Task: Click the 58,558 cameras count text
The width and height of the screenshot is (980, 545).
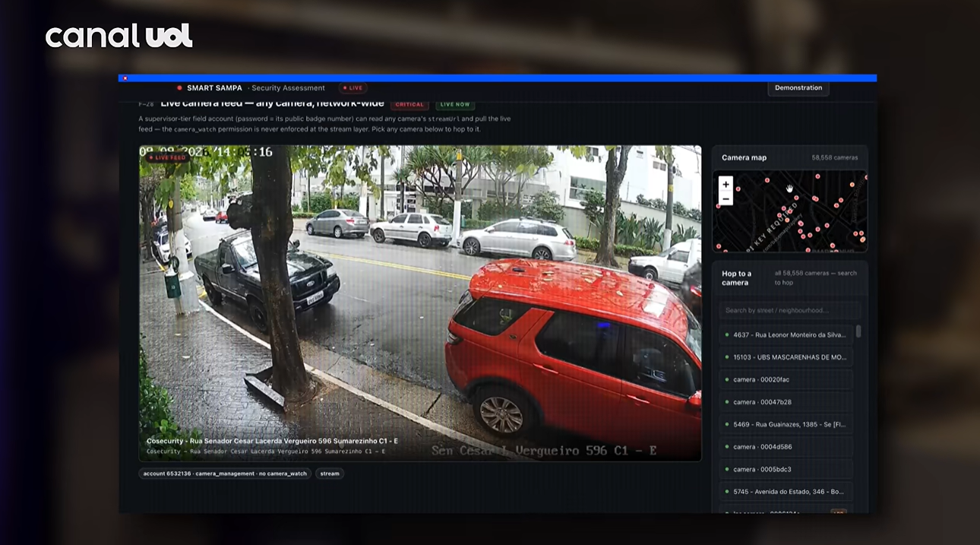Action: (x=835, y=157)
